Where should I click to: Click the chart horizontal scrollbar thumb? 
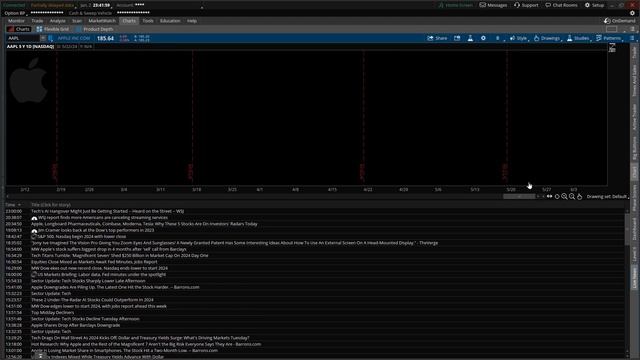pos(519,196)
